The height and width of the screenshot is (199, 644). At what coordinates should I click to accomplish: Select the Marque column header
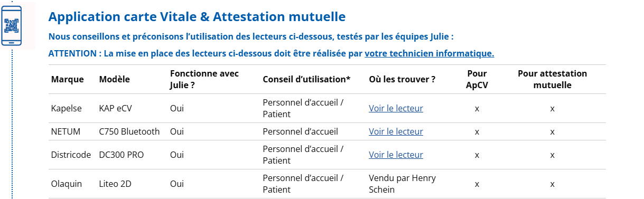[68, 79]
